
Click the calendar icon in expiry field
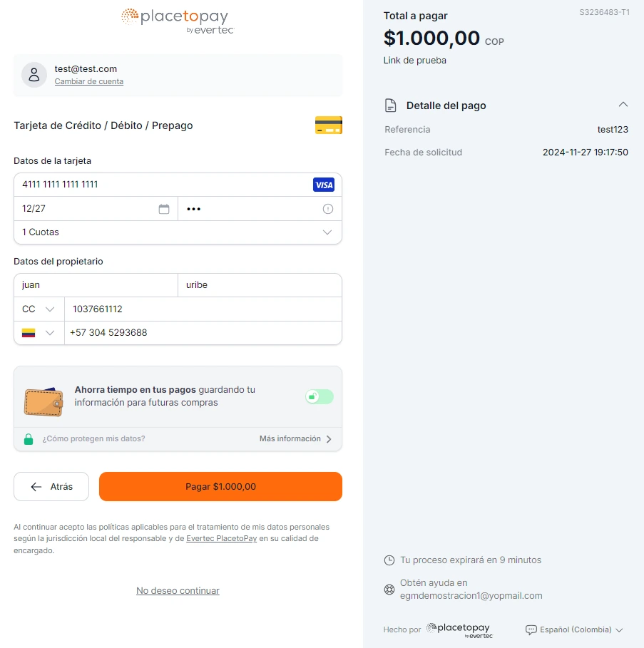(x=164, y=209)
